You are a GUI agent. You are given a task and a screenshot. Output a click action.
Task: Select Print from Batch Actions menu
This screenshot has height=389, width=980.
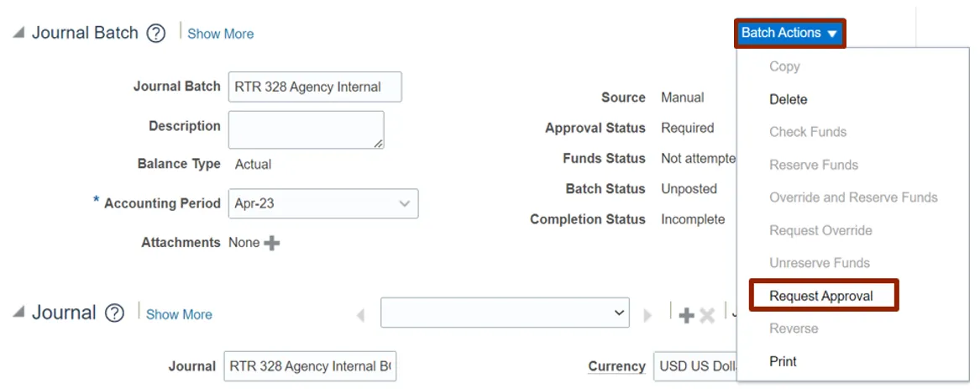783,361
